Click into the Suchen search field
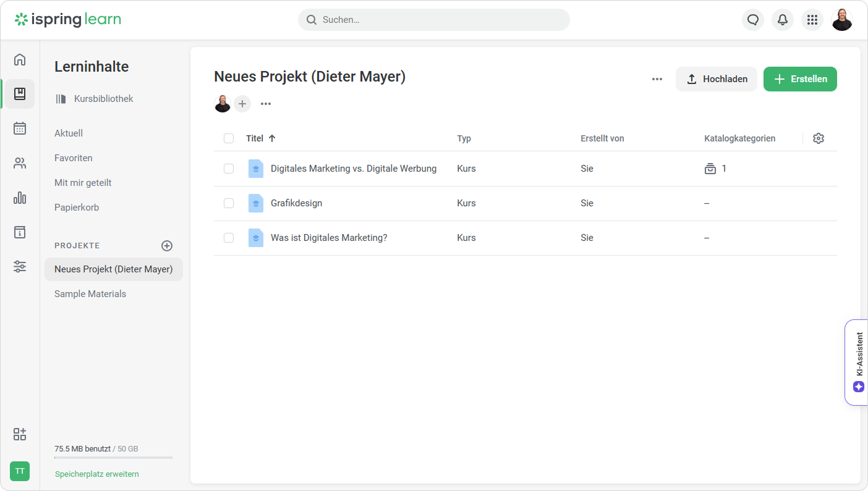Screen dimensions: 868x491 click(x=433, y=20)
